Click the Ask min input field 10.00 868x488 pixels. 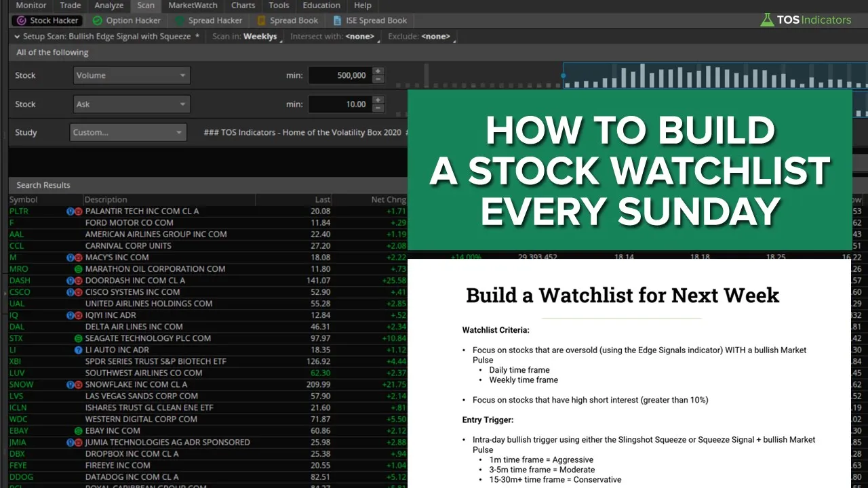(x=340, y=104)
